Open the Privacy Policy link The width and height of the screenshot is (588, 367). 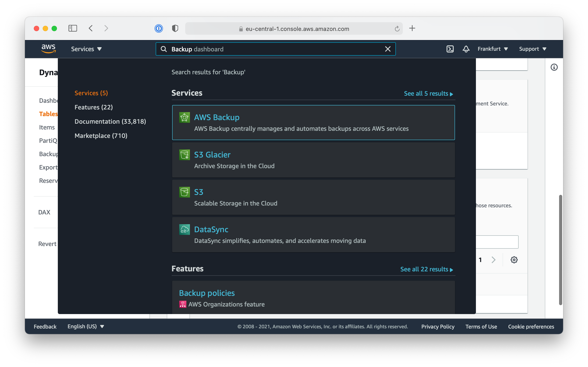[437, 327]
